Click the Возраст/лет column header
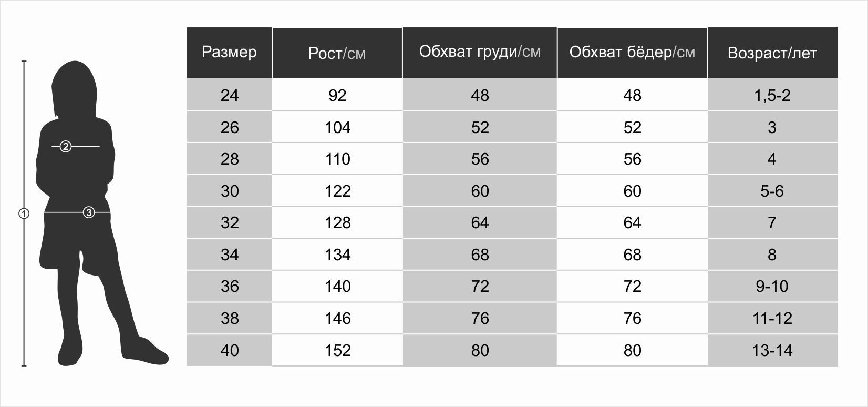The height and width of the screenshot is (407, 868). click(x=772, y=53)
